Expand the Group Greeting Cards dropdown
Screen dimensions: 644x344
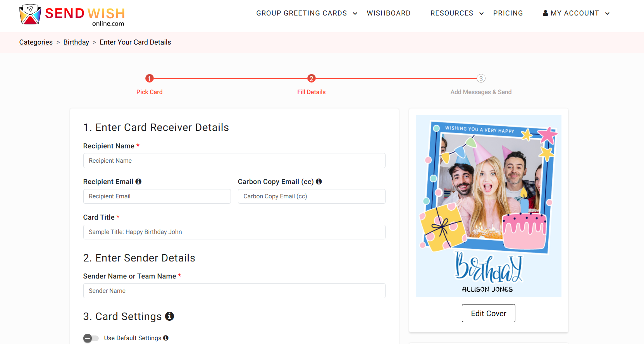[355, 14]
